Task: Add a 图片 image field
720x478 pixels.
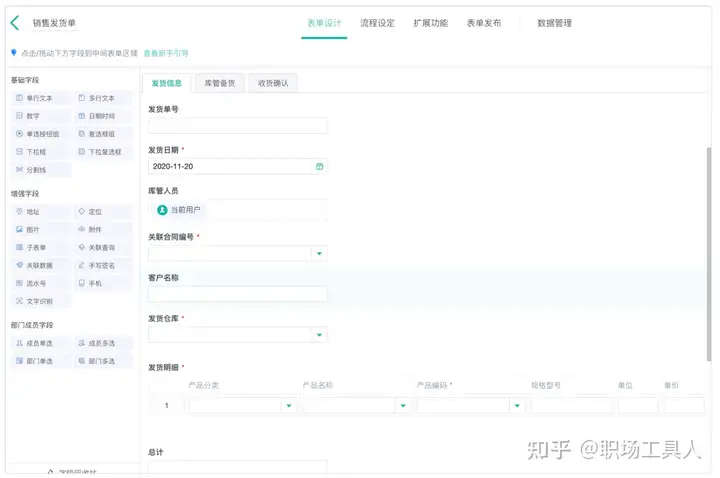Action: (x=41, y=229)
